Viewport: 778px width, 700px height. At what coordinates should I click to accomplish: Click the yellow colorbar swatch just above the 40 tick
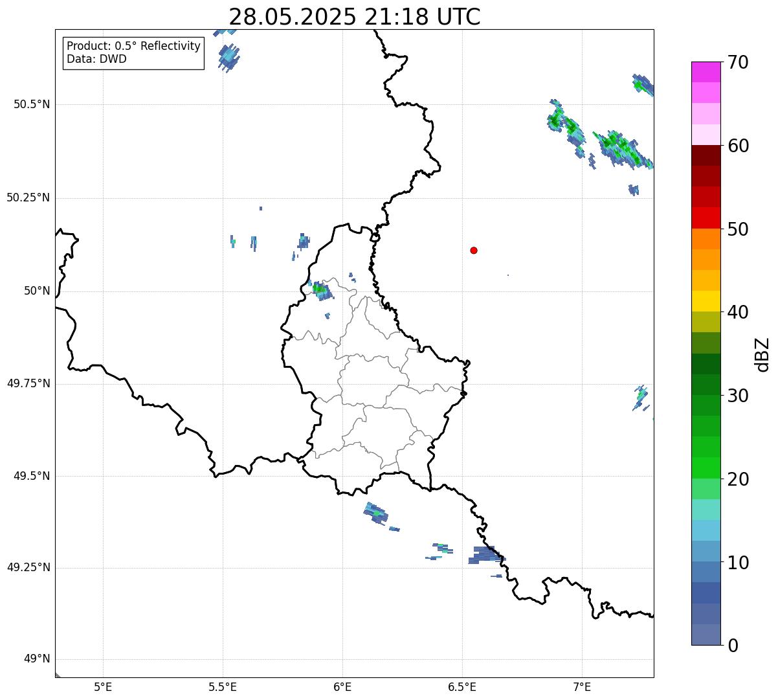click(x=706, y=301)
